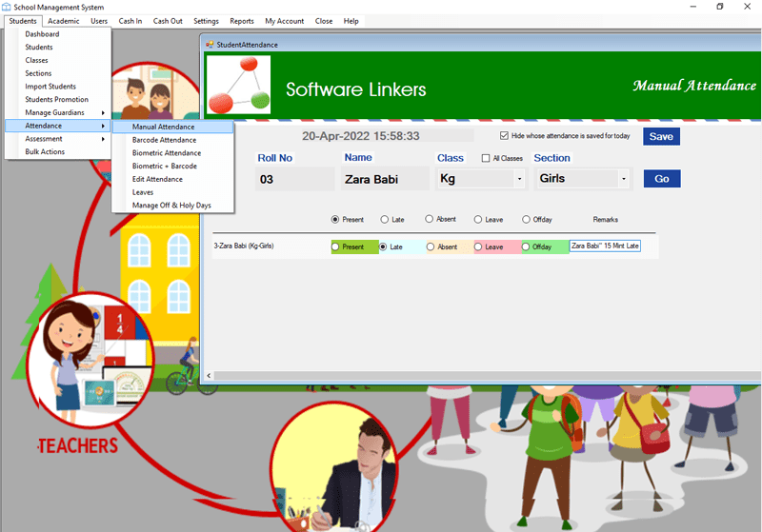The height and width of the screenshot is (532, 762).
Task: Open the Class dropdown showing Kg
Action: (x=519, y=179)
